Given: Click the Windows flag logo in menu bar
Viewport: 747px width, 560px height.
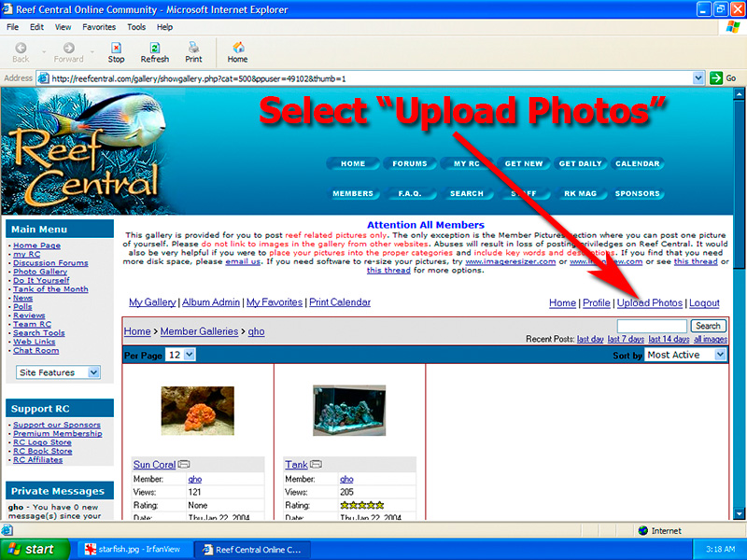Looking at the screenshot, I should coord(732,27).
